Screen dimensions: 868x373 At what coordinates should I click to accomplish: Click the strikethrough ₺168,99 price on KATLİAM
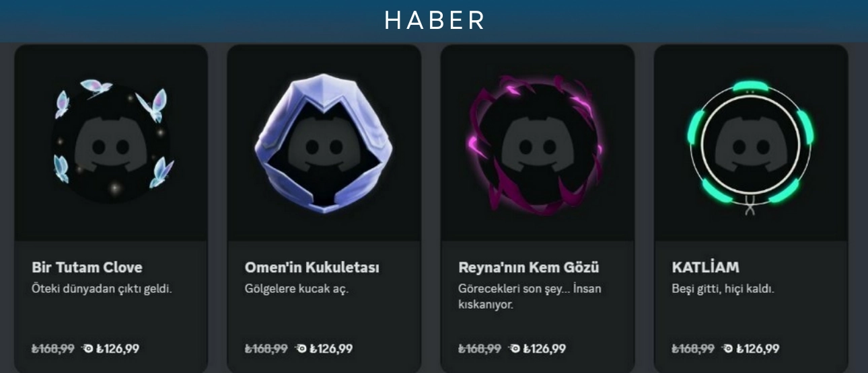tap(693, 348)
